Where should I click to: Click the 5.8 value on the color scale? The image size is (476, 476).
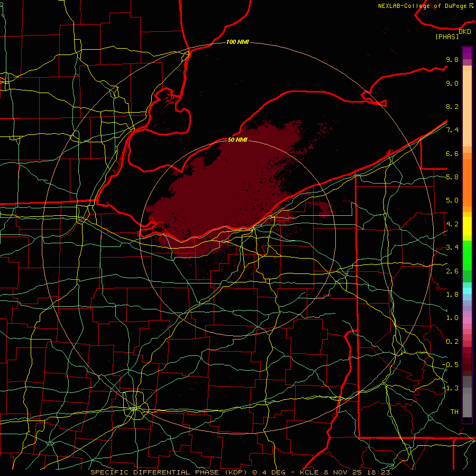(x=452, y=177)
